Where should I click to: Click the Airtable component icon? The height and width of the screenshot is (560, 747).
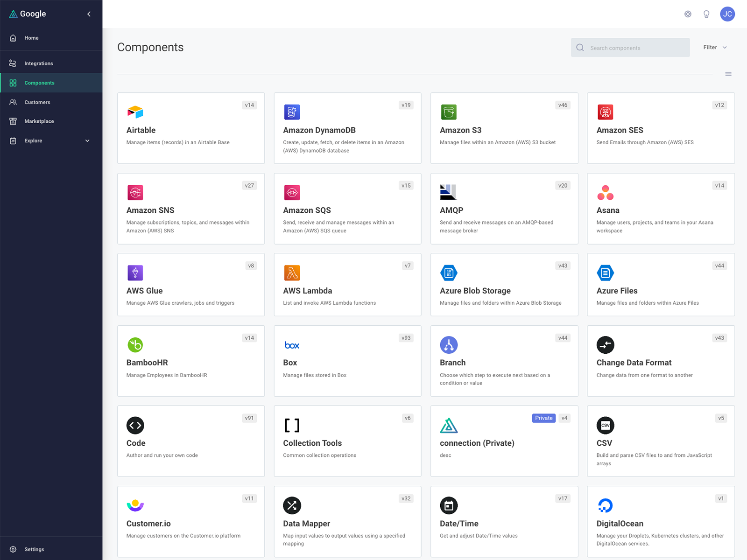135,112
